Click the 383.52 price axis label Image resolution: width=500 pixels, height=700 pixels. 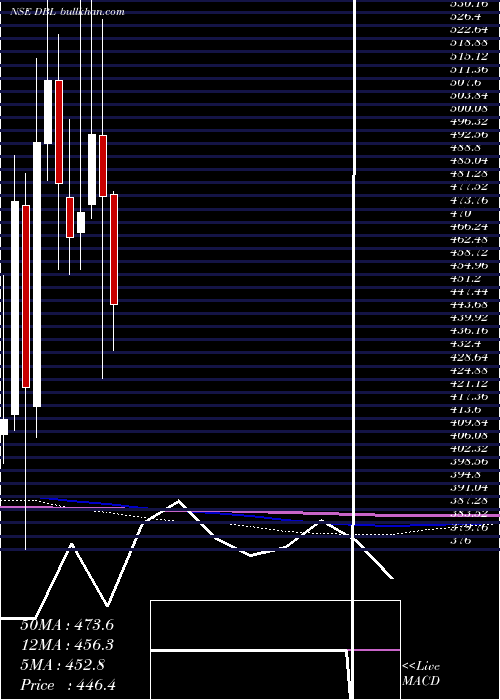point(470,514)
